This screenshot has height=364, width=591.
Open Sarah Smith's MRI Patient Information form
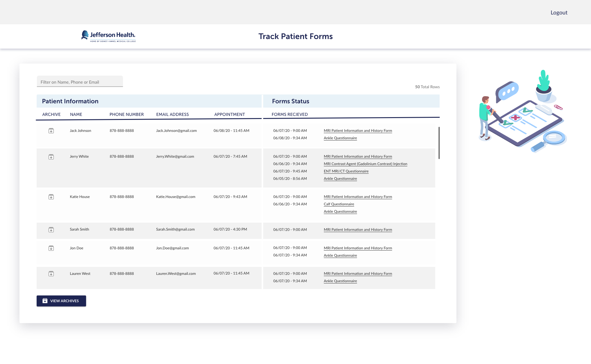click(358, 230)
